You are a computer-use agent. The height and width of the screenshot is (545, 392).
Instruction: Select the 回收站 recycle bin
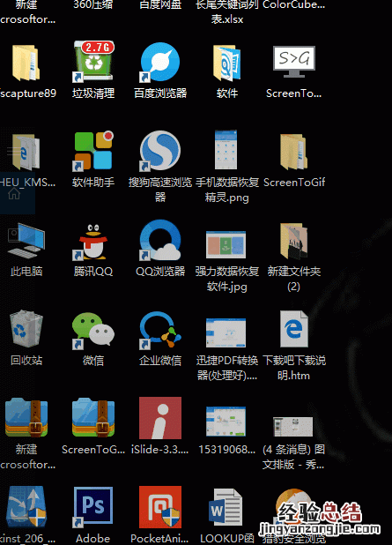[x=26, y=328]
